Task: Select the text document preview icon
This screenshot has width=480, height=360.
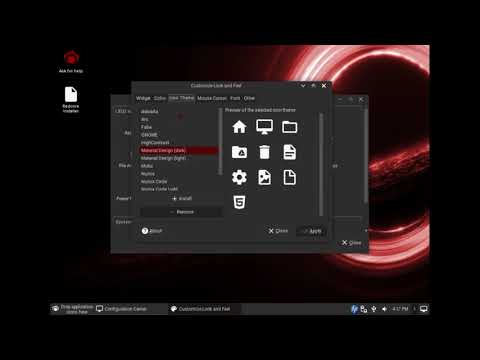Action: [289, 152]
